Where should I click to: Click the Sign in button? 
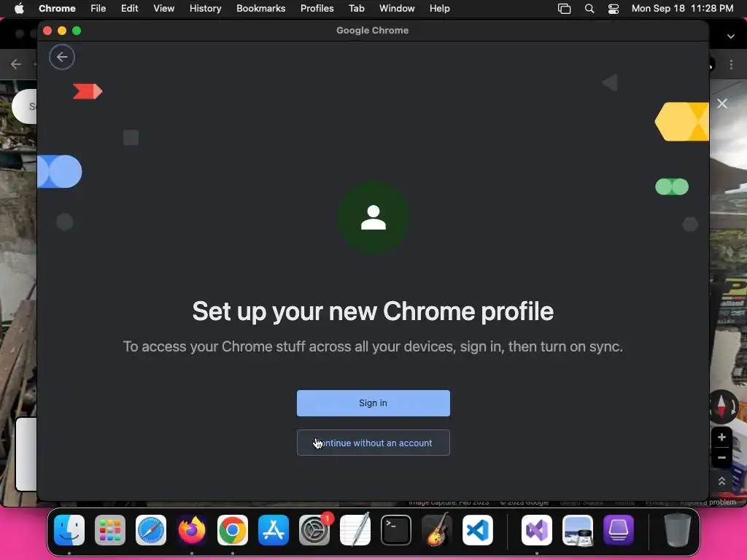tap(373, 402)
